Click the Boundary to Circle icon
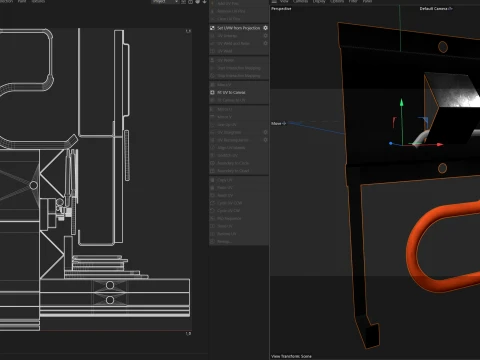Viewport: 480px width, 360px height. pyautogui.click(x=212, y=163)
